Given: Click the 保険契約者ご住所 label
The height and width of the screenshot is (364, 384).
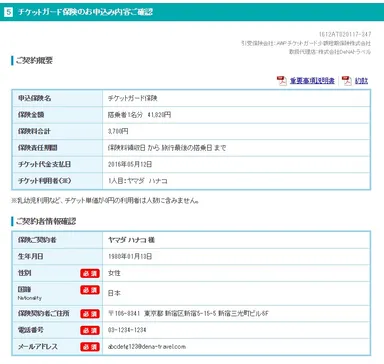Looking at the screenshot, I should click(43, 314).
